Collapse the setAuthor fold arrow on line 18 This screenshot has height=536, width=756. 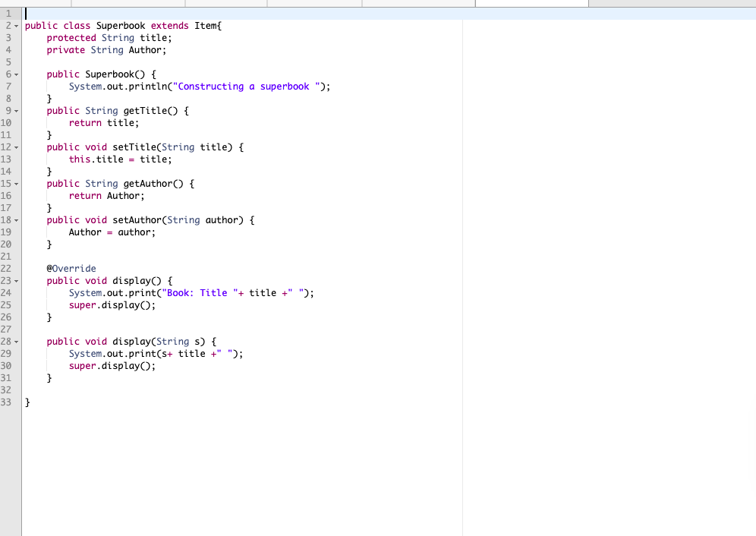[x=17, y=220]
